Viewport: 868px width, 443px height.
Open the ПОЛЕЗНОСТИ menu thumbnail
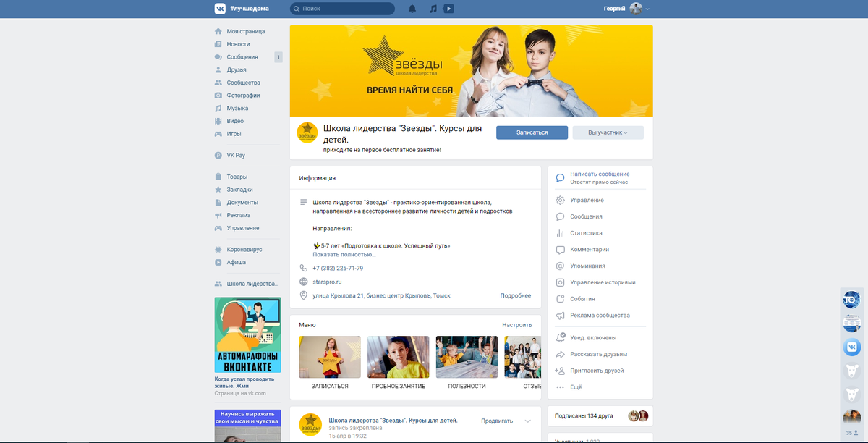[467, 357]
